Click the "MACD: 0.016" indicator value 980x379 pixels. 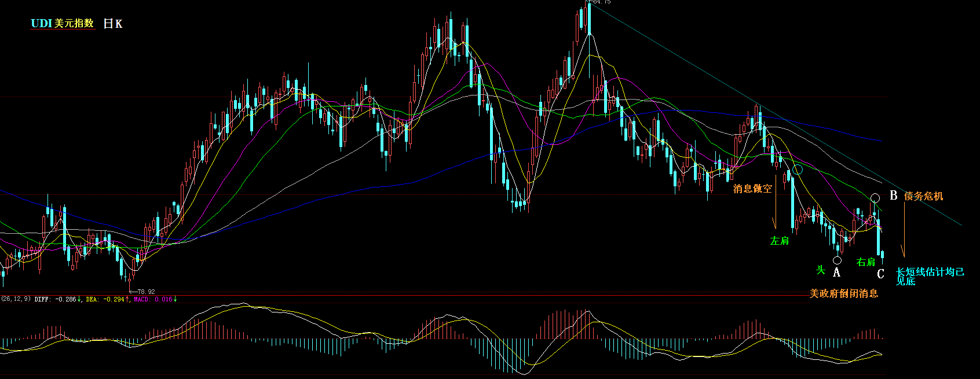click(153, 299)
